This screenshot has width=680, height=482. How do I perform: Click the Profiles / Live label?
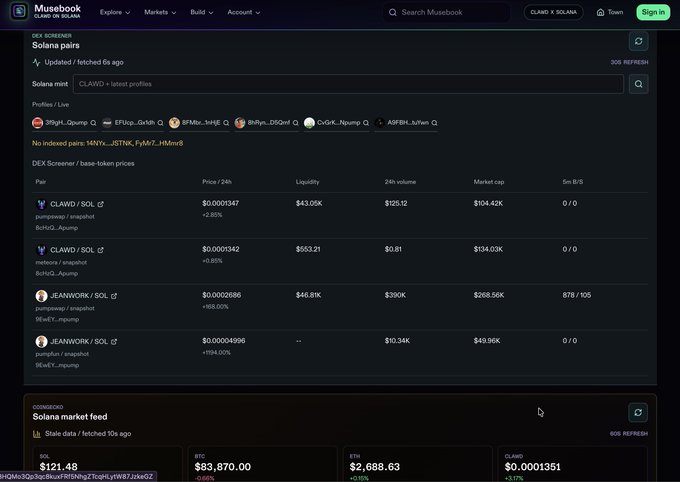[x=50, y=105]
